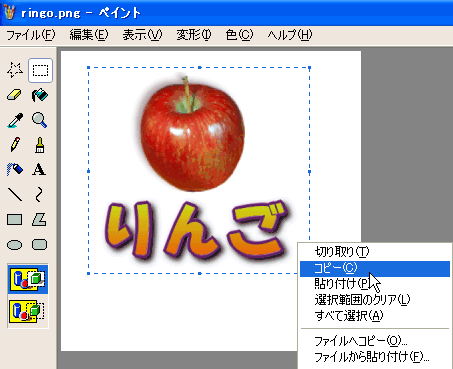The width and height of the screenshot is (453, 369).
Task: Choose すべて選択(A) in the context menu
Action: pos(375,315)
